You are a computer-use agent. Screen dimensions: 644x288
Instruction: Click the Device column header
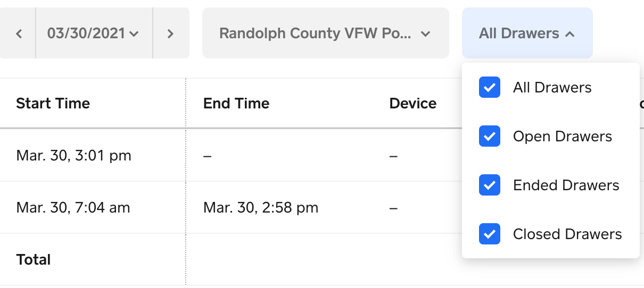pyautogui.click(x=412, y=103)
